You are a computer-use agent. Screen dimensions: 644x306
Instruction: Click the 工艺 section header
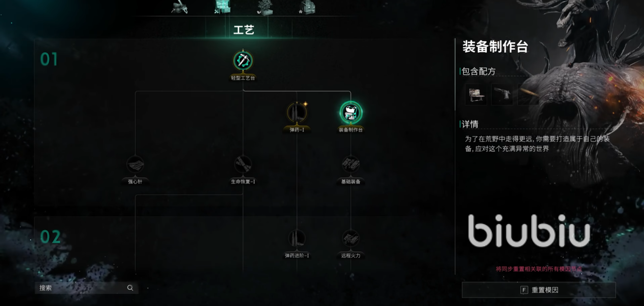click(244, 30)
